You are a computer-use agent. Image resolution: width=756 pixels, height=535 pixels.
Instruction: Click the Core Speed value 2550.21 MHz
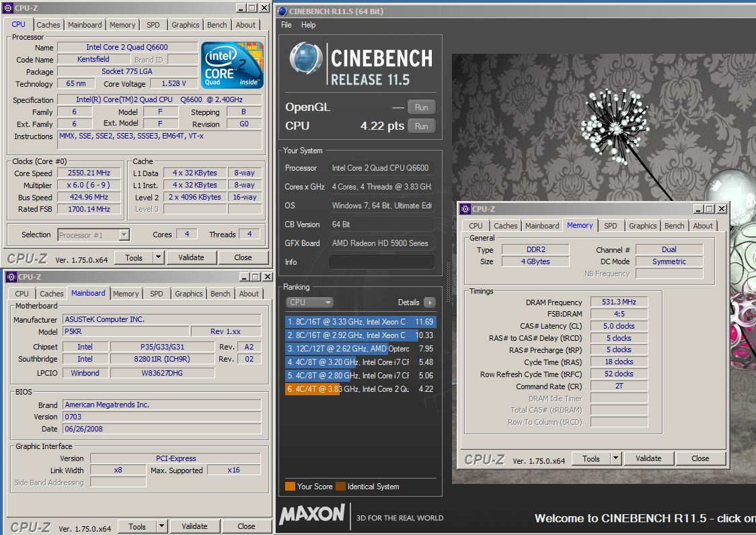[89, 173]
